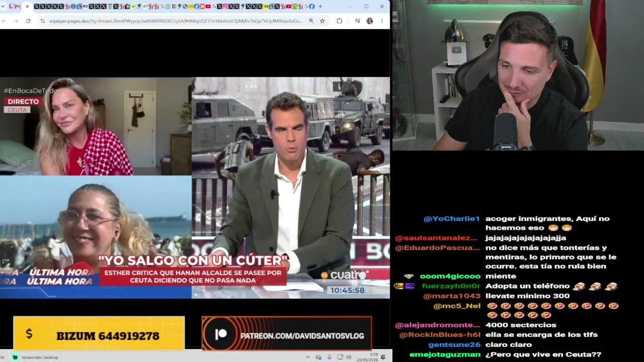Click the "¿Pero que vive en Ceuta??" message
The height and width of the screenshot is (362, 644).
point(543,354)
